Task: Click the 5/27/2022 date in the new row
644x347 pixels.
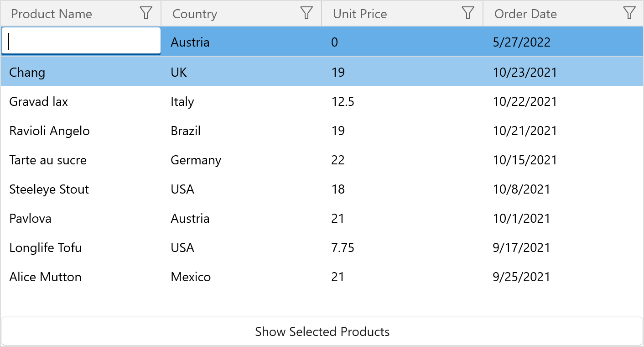Action: point(521,42)
